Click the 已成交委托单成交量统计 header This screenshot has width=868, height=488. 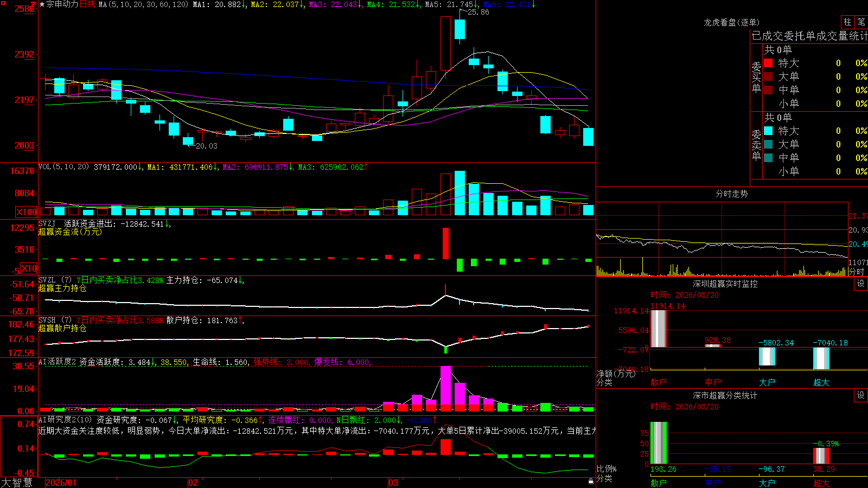809,36
